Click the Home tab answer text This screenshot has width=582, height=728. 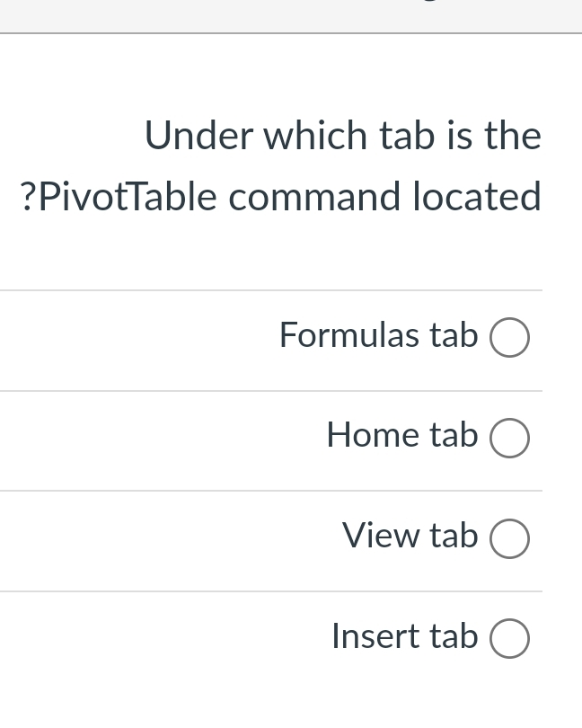coord(401,435)
